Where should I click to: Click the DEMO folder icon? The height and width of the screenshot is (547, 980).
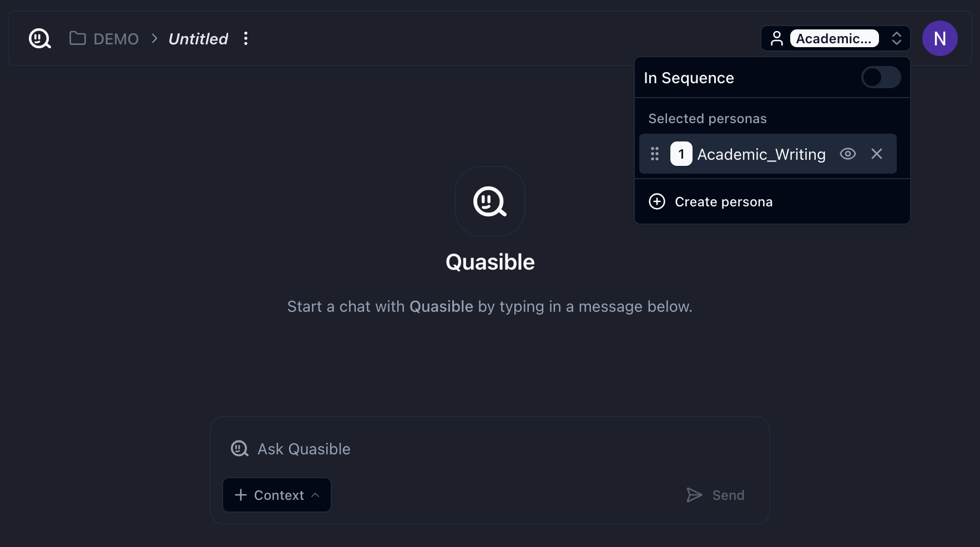click(x=77, y=38)
